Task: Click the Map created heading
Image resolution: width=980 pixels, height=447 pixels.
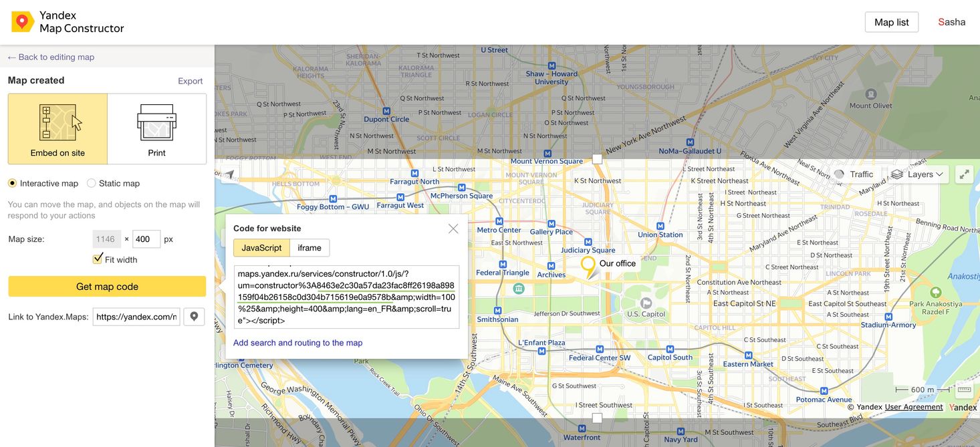Action: point(36,80)
